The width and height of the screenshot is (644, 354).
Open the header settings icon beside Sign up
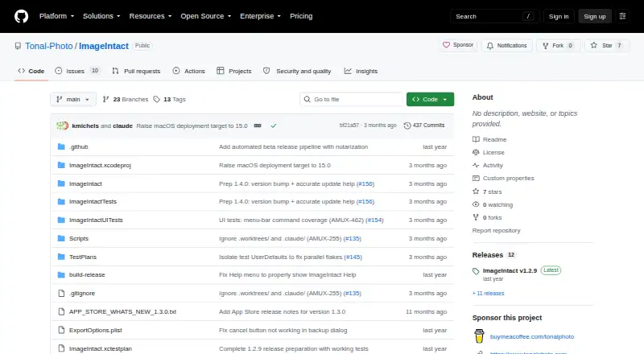pos(622,16)
